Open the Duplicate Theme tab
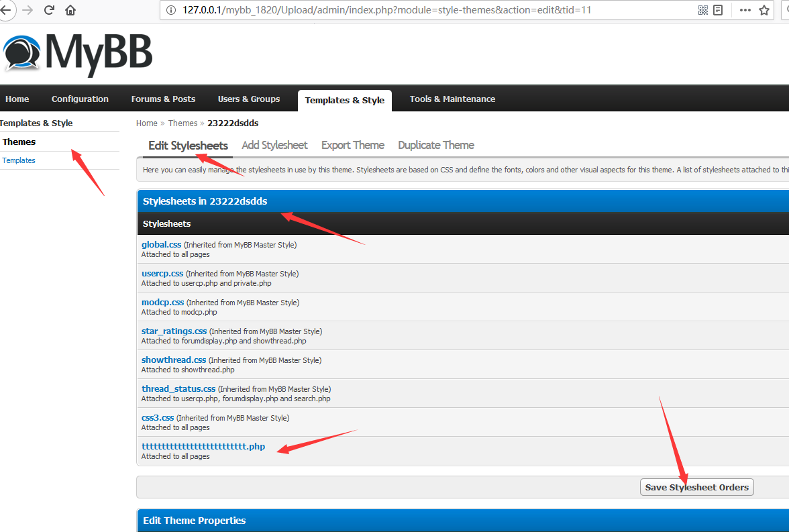This screenshot has height=532, width=789. point(436,146)
